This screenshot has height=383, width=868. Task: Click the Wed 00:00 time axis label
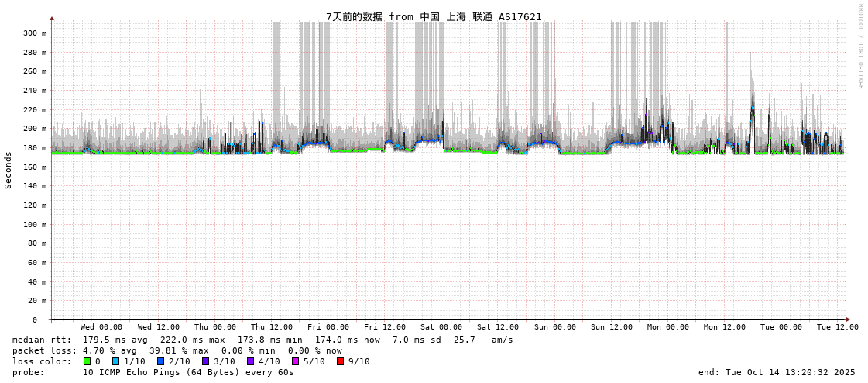tap(101, 327)
